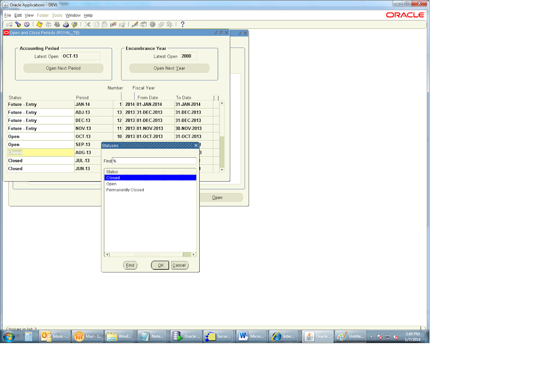The width and height of the screenshot is (547, 392).
Task: Click the Translations globe icon
Action: (x=152, y=25)
